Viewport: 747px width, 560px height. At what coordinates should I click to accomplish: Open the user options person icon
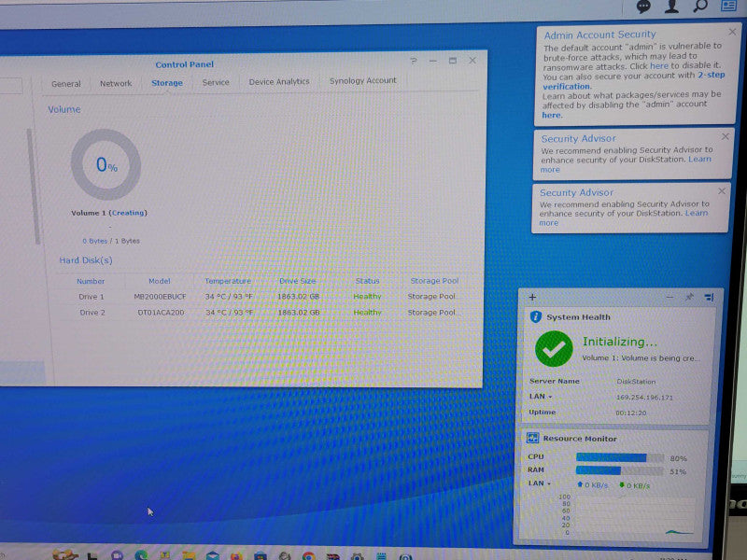(671, 7)
